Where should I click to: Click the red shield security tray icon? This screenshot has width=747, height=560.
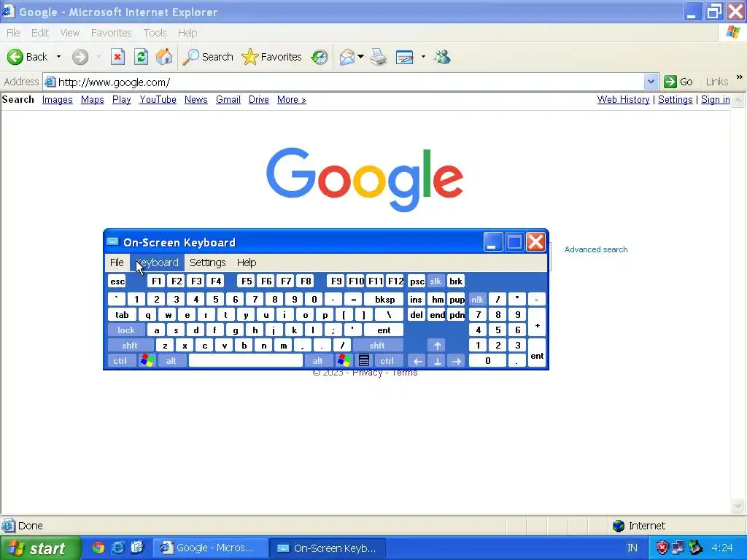662,548
